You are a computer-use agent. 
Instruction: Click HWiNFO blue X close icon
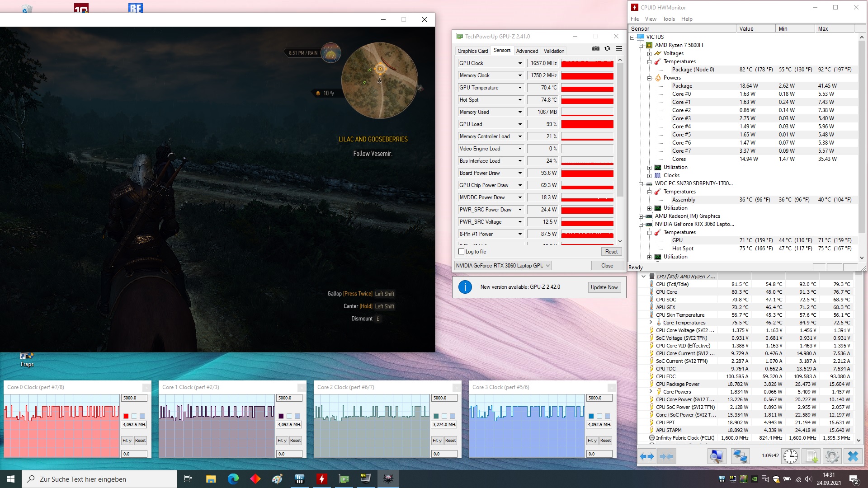[x=853, y=456]
